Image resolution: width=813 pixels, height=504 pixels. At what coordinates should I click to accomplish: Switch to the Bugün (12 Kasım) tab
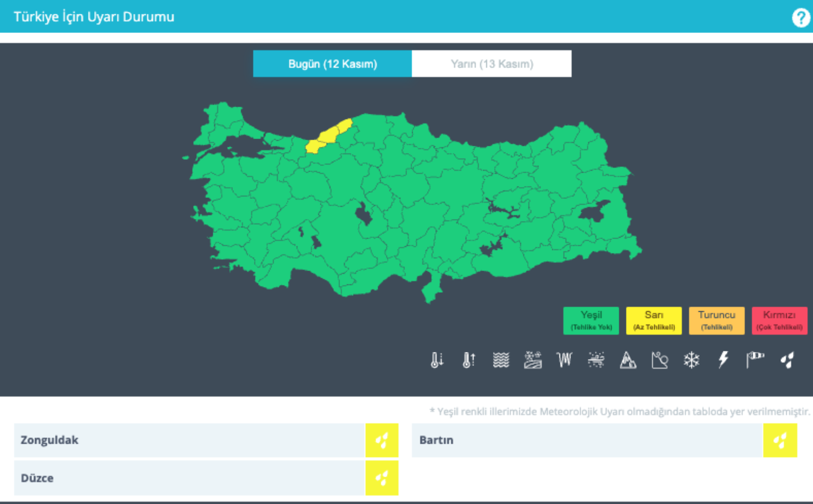332,64
